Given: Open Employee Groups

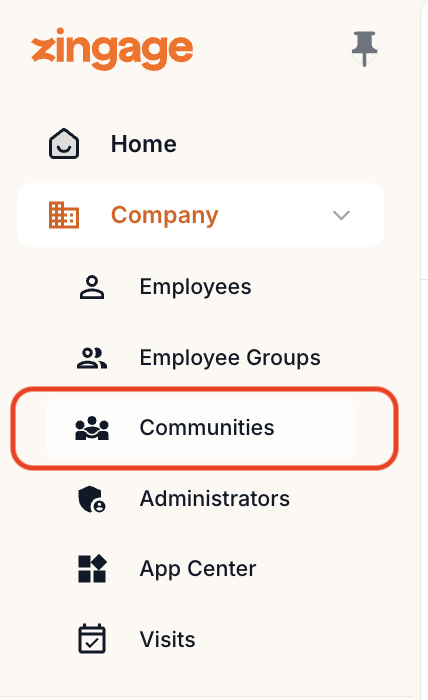Looking at the screenshot, I should click(x=230, y=358).
